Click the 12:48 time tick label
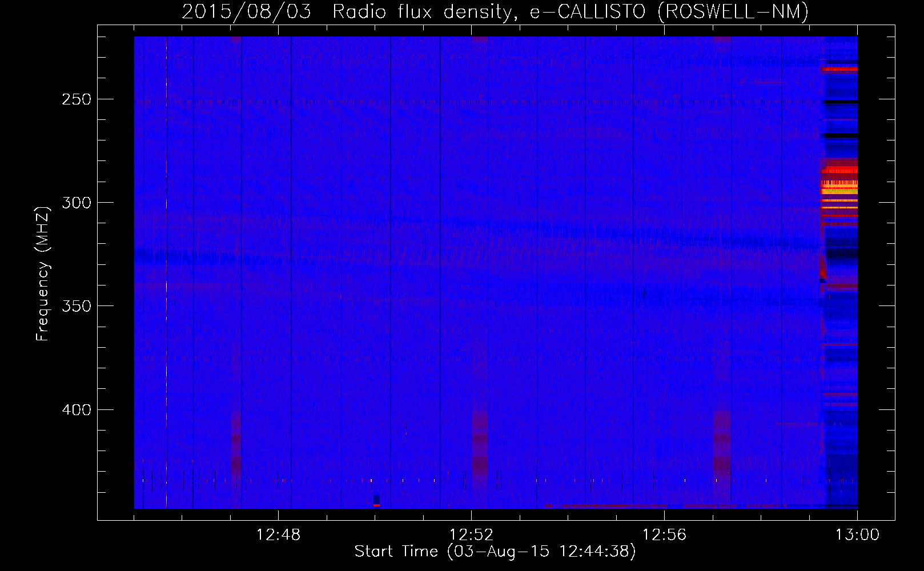Screen dimensions: 924x571 coord(278,535)
